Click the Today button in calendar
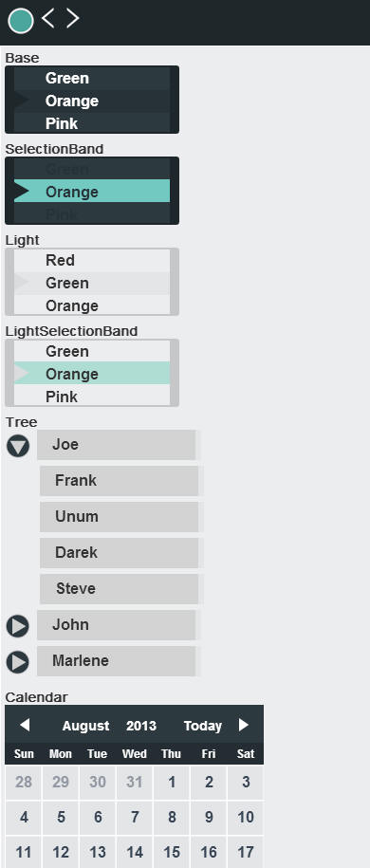 click(203, 726)
